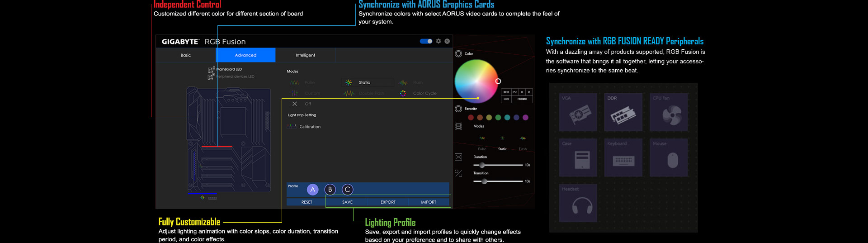This screenshot has width=868, height=243.
Task: Select the Intelligent tab
Action: 305,55
